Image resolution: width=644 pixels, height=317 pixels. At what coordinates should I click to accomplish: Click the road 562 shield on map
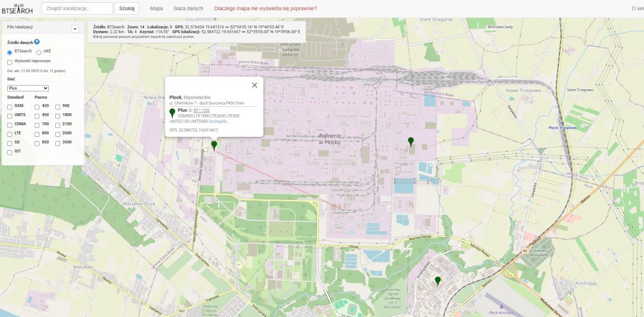(182, 311)
